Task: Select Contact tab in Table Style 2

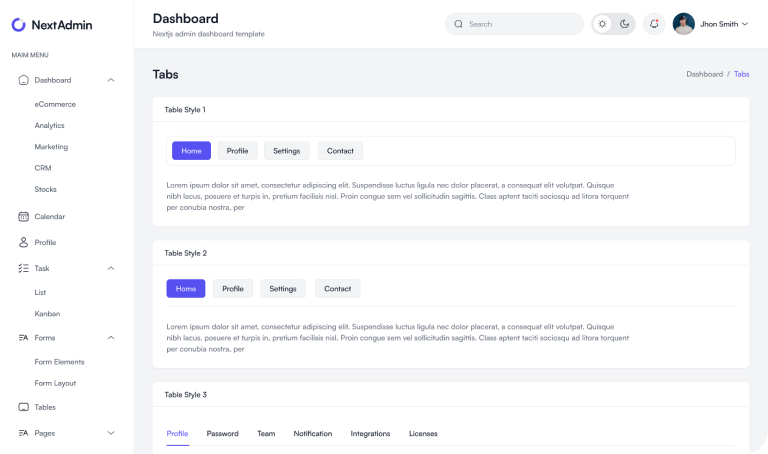Action: click(338, 289)
